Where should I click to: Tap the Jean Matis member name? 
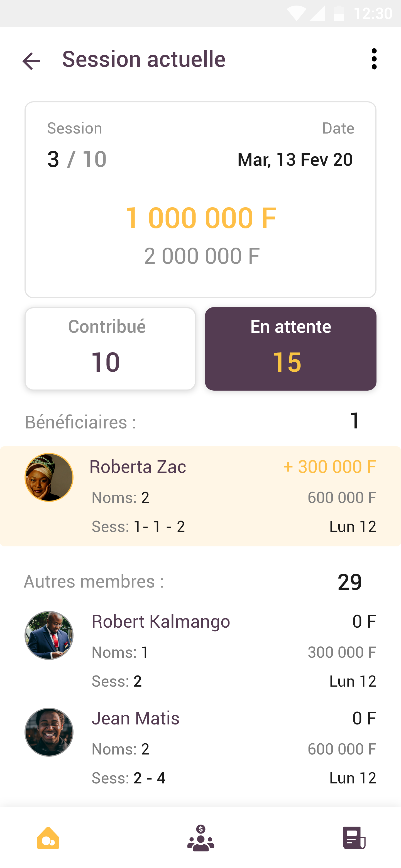136,718
